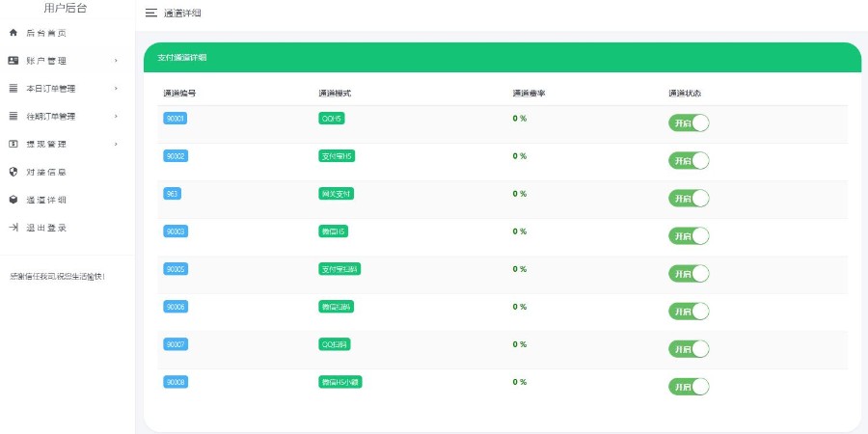The height and width of the screenshot is (434, 868).
Task: Click the cube icon for 通道详细
Action: 14,201
